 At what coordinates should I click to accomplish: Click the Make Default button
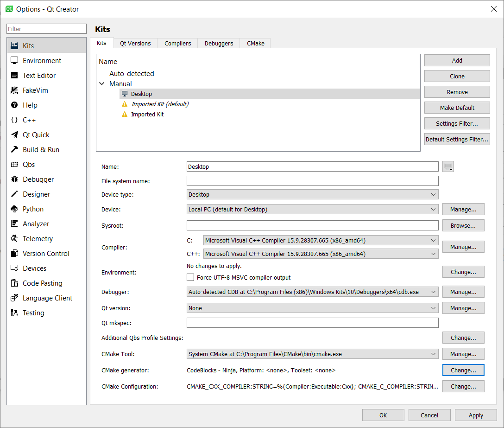(457, 108)
